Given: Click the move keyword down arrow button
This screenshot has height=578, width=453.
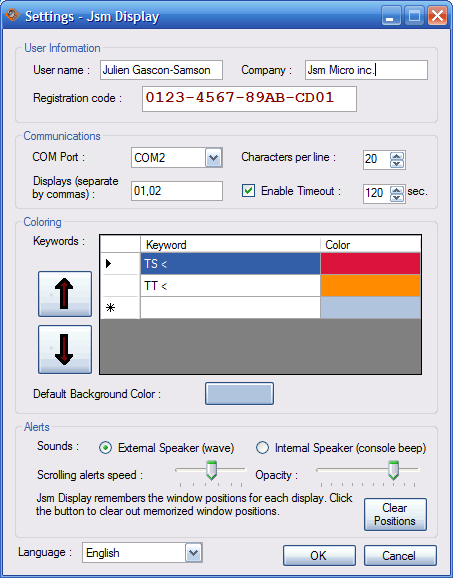Looking at the screenshot, I should click(x=65, y=349).
